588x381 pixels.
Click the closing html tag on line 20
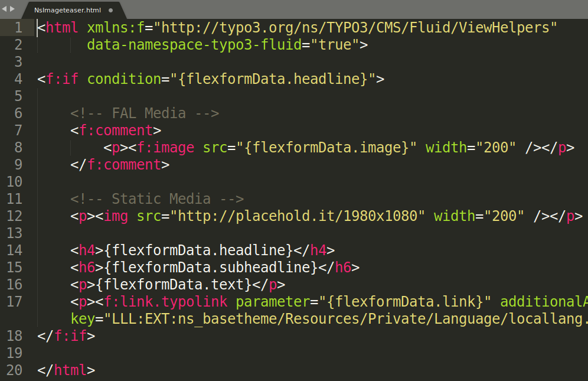[x=67, y=370]
